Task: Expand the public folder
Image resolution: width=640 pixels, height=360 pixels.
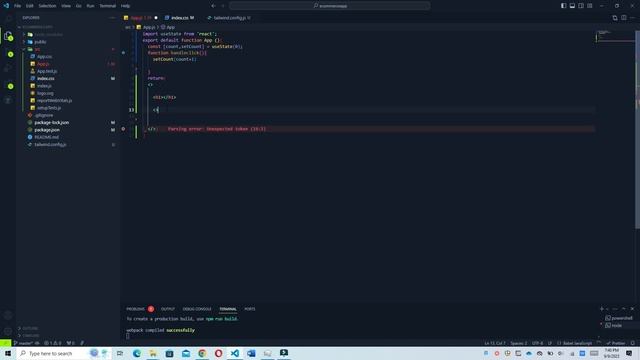Action: tap(40, 42)
